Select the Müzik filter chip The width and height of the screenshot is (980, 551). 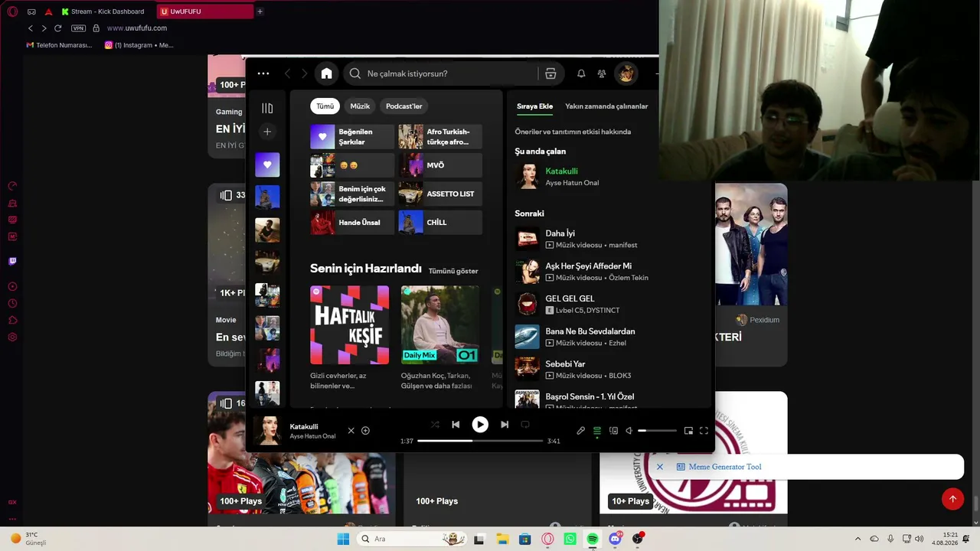click(x=360, y=106)
